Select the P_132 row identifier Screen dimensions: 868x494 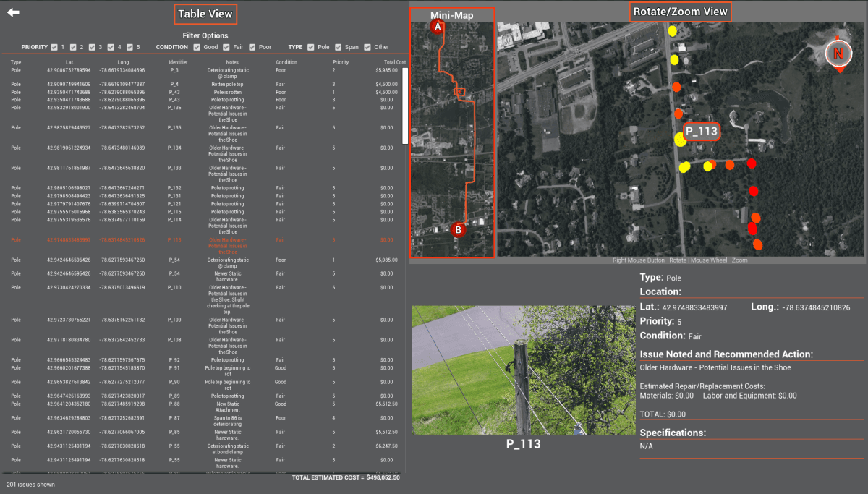pos(174,188)
